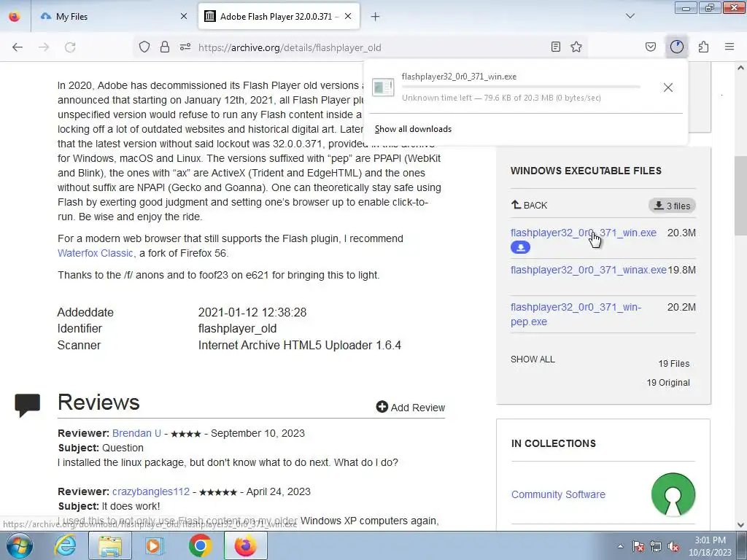Click the Action Center flag tray icon
Image resolution: width=747 pixels, height=560 pixels.
coord(638,547)
